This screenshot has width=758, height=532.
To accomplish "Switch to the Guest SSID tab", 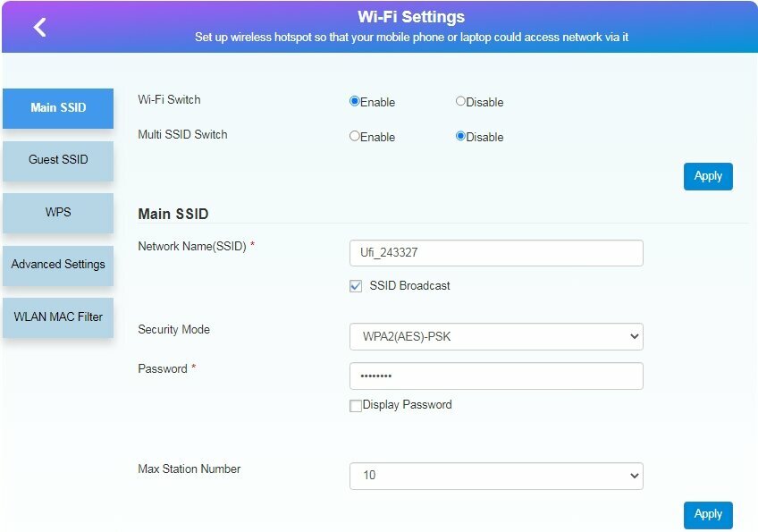I will [58, 160].
